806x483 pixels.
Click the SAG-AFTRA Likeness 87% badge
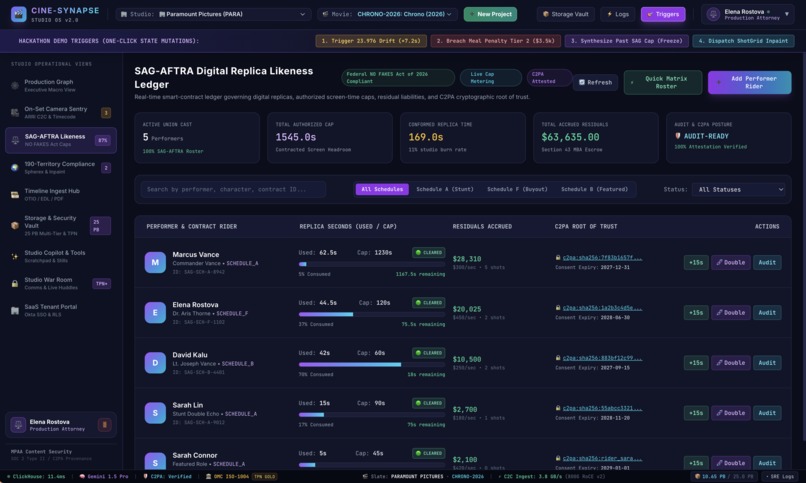(x=103, y=140)
